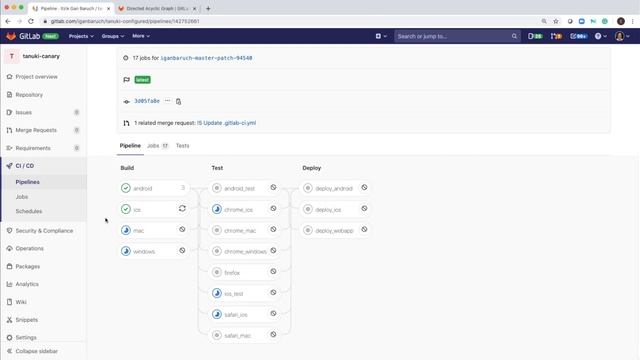This screenshot has height=360, width=640.
Task: Cancel the deploy_webapp job
Action: [364, 229]
